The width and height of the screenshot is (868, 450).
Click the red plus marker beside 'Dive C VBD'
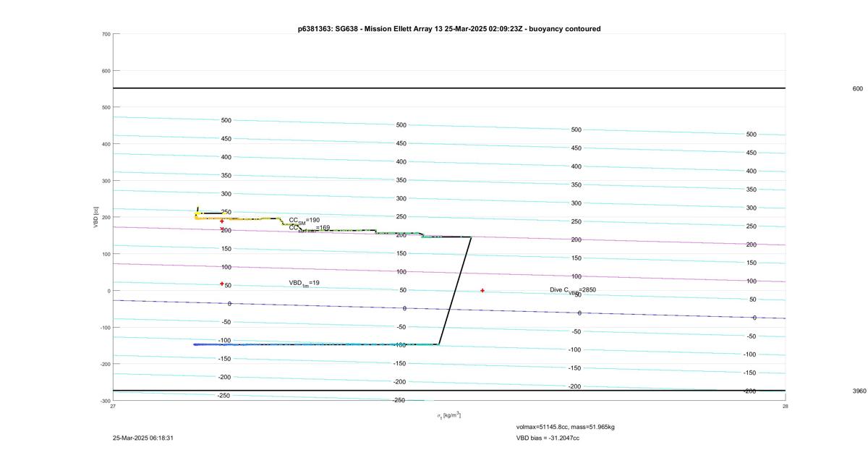(482, 291)
